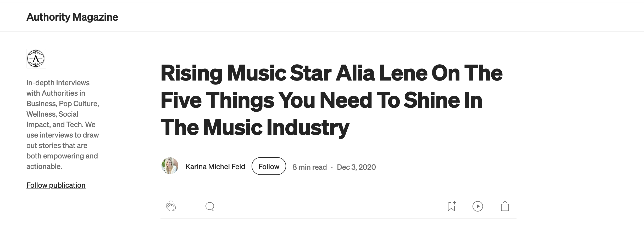
Task: Click the Authority Magazine circular logo
Action: point(36,59)
